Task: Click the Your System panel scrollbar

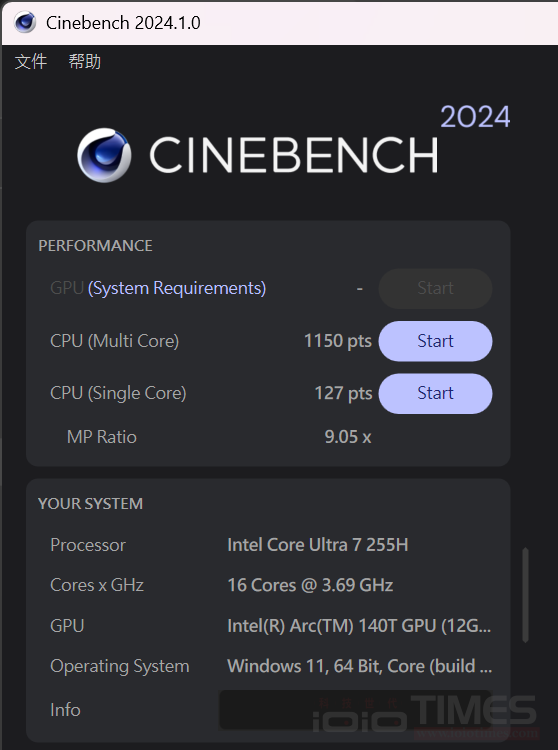Action: [x=525, y=595]
